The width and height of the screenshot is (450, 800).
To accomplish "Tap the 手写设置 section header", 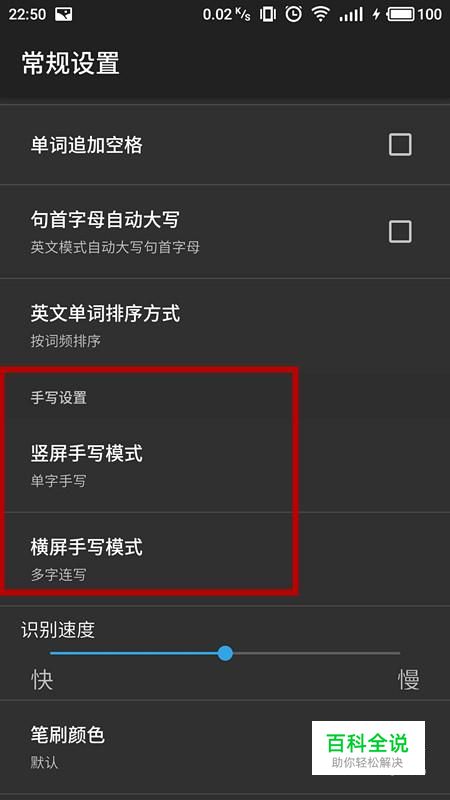I will pos(59,397).
